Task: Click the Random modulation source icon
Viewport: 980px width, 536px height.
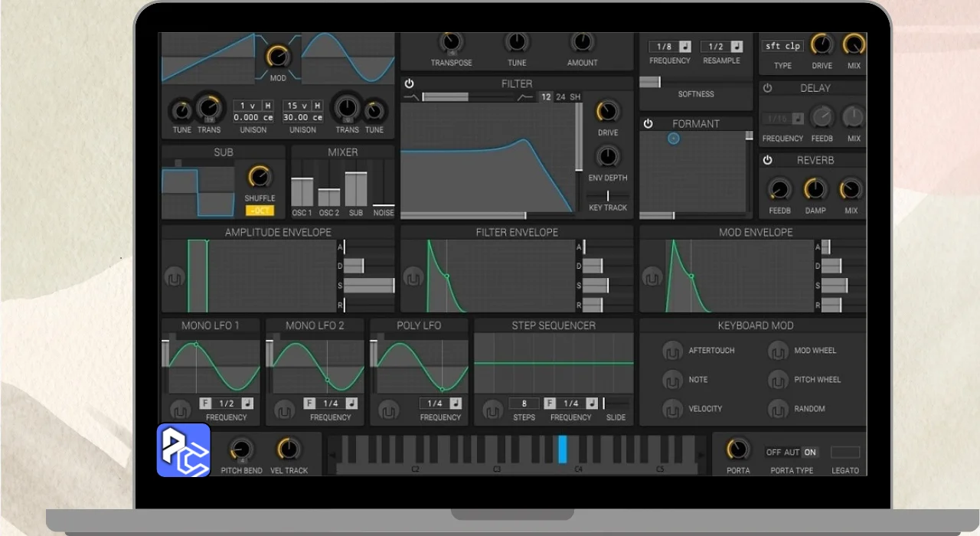Action: coord(778,409)
